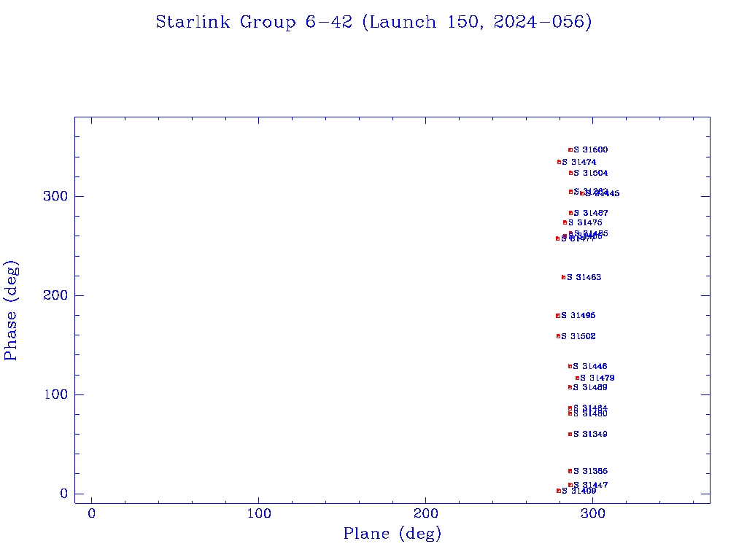Viewport: 747px width, 560px height.
Task: Click the S 31487 satellite label
Action: (x=591, y=213)
